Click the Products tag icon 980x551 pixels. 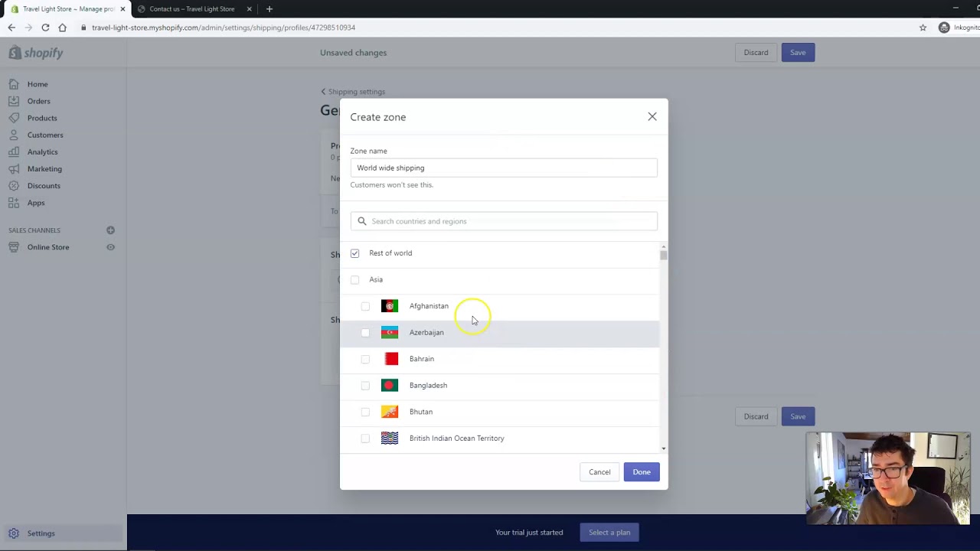click(14, 118)
